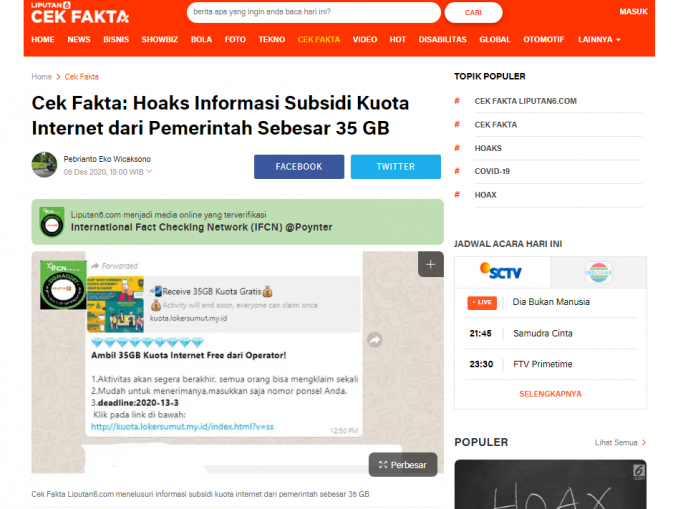Open the HOAKS popular topic
This screenshot has height=509, width=678.
point(488,148)
